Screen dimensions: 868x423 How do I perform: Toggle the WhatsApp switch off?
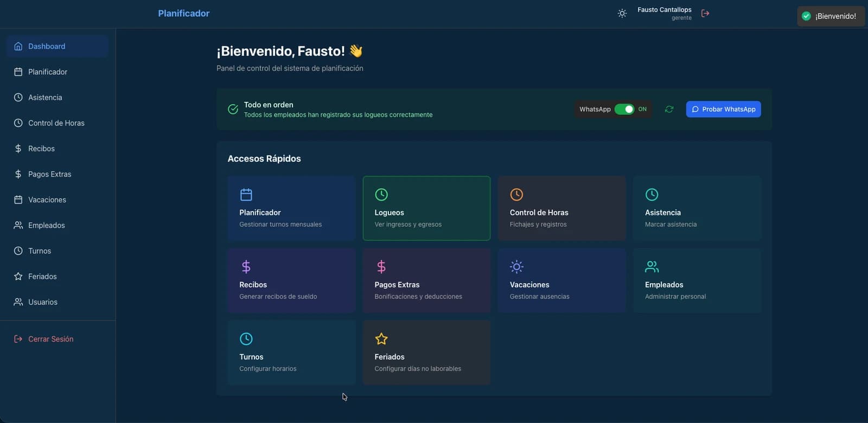pyautogui.click(x=624, y=109)
